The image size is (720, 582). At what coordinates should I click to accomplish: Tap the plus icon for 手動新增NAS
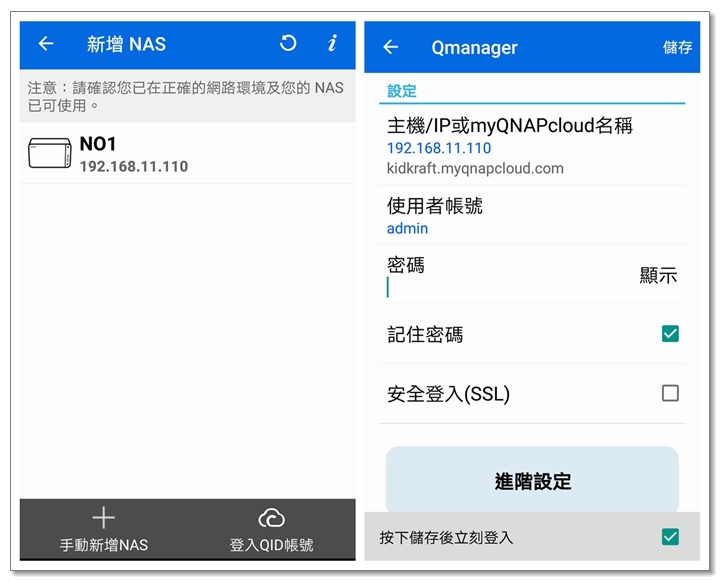103,518
